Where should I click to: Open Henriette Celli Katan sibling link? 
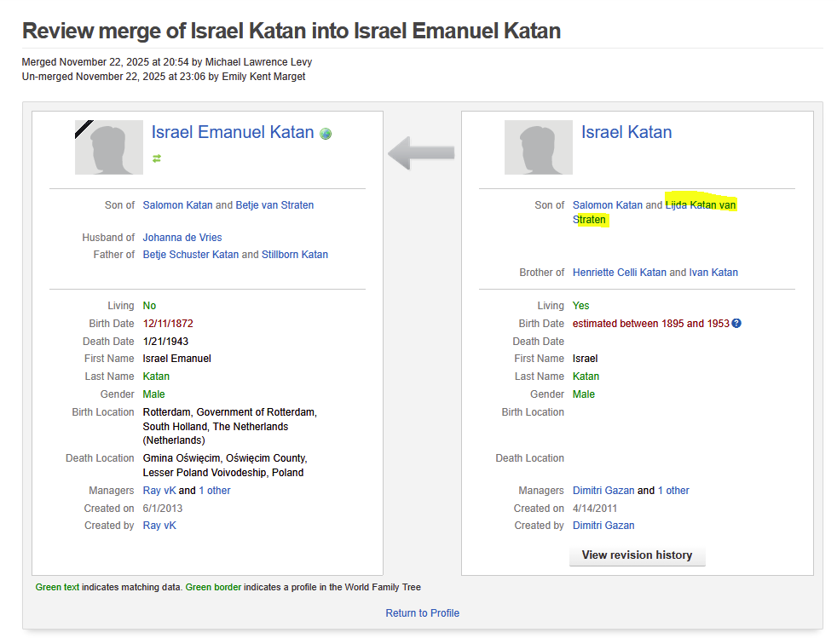tap(619, 273)
